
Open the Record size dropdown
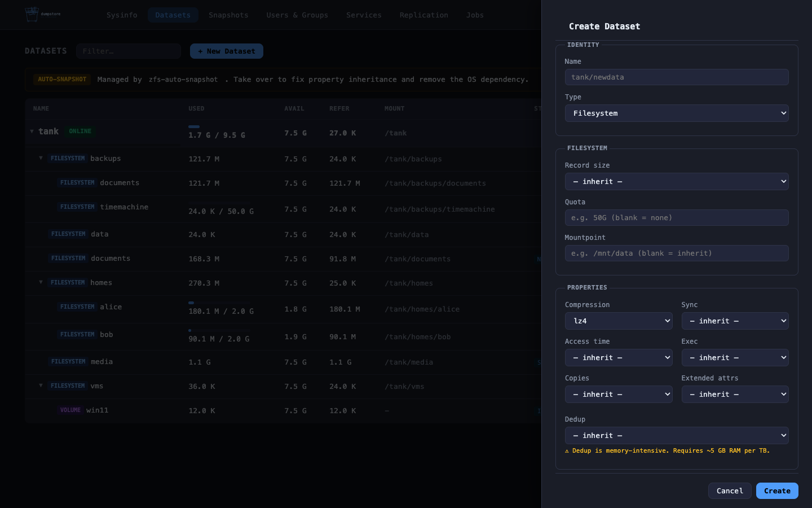677,181
